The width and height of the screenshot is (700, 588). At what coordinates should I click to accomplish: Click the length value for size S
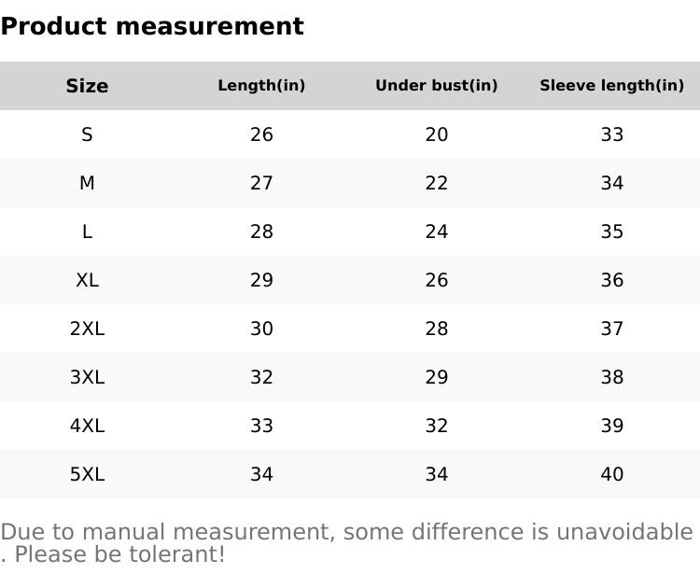coord(261,134)
